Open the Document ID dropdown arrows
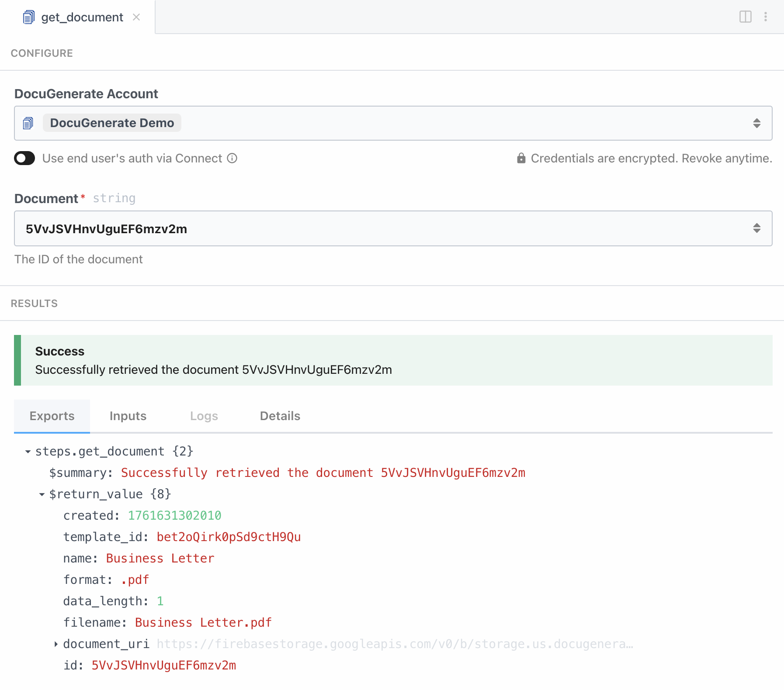 pyautogui.click(x=756, y=228)
